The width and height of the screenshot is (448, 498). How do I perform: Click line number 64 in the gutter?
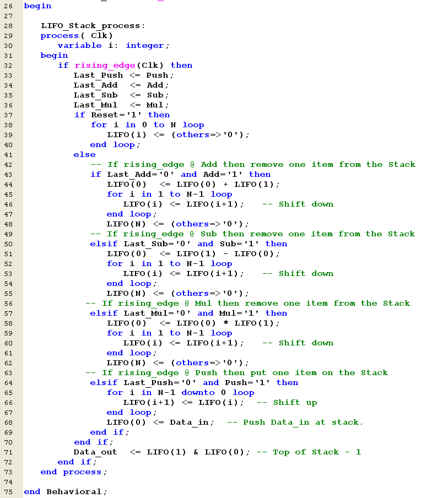[x=8, y=383]
